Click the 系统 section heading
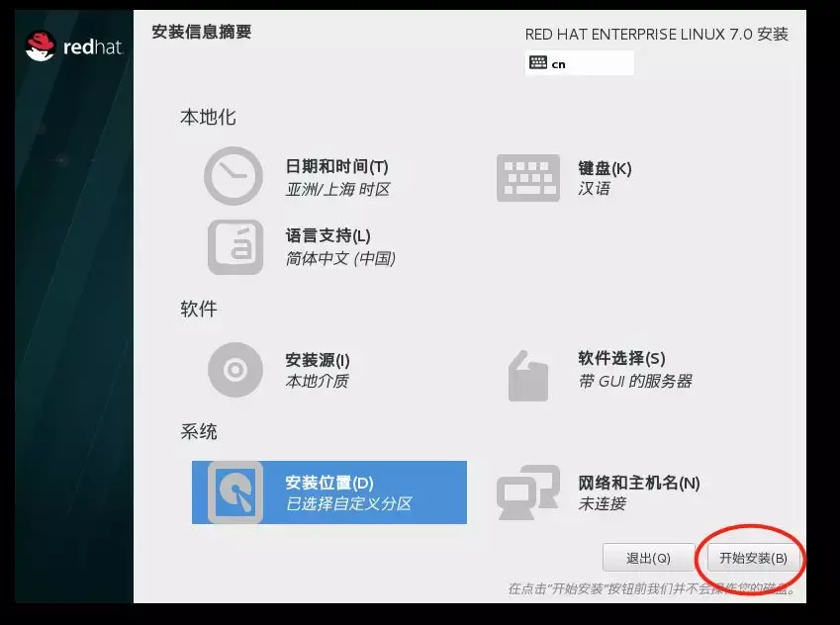Viewport: 840px width, 625px height. click(x=199, y=431)
